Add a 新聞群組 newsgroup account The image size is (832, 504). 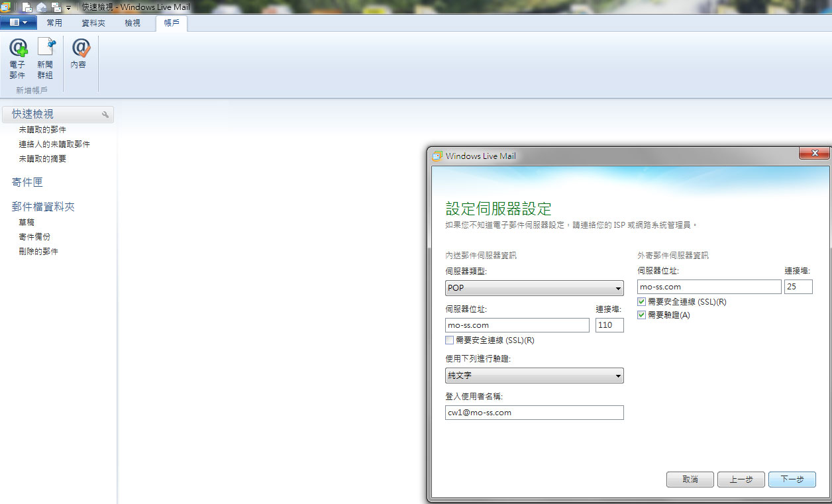point(45,58)
